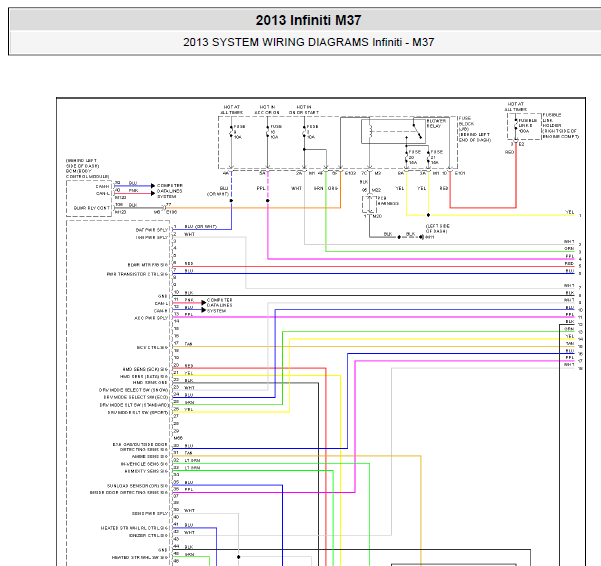The image size is (601, 566).
Task: Click DRV MODE SELECT SW (SNOW) label
Action: pyautogui.click(x=133, y=390)
